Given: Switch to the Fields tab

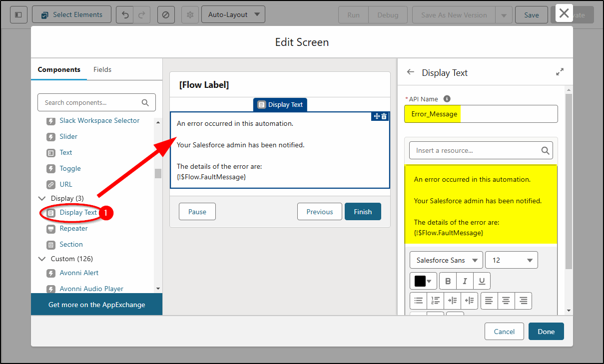Looking at the screenshot, I should (x=102, y=69).
